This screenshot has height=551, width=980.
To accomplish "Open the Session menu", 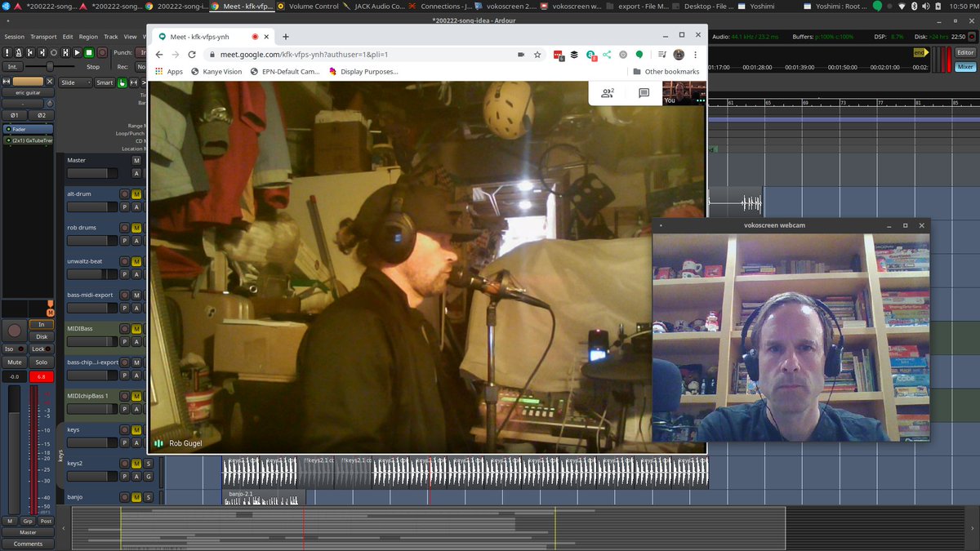I will (x=14, y=37).
